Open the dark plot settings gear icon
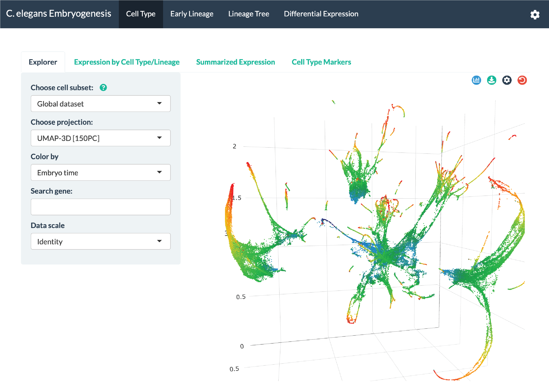Screen dimensions: 549x392 (x=507, y=80)
